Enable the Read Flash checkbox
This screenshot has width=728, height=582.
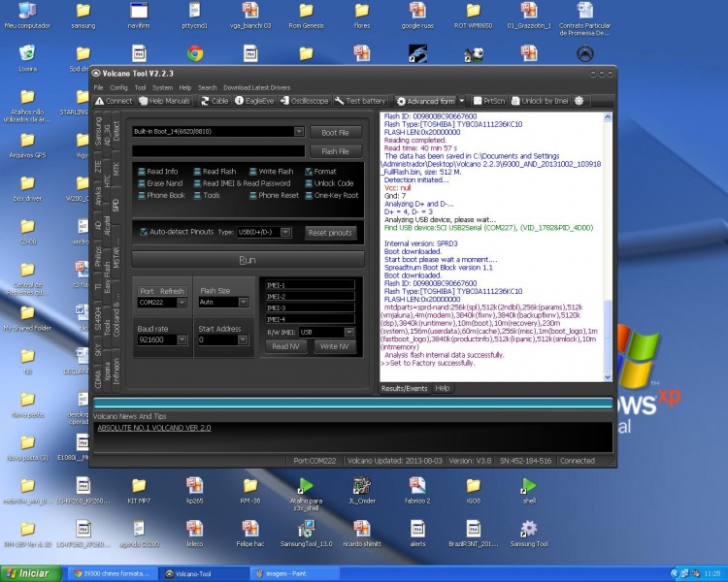click(x=197, y=172)
